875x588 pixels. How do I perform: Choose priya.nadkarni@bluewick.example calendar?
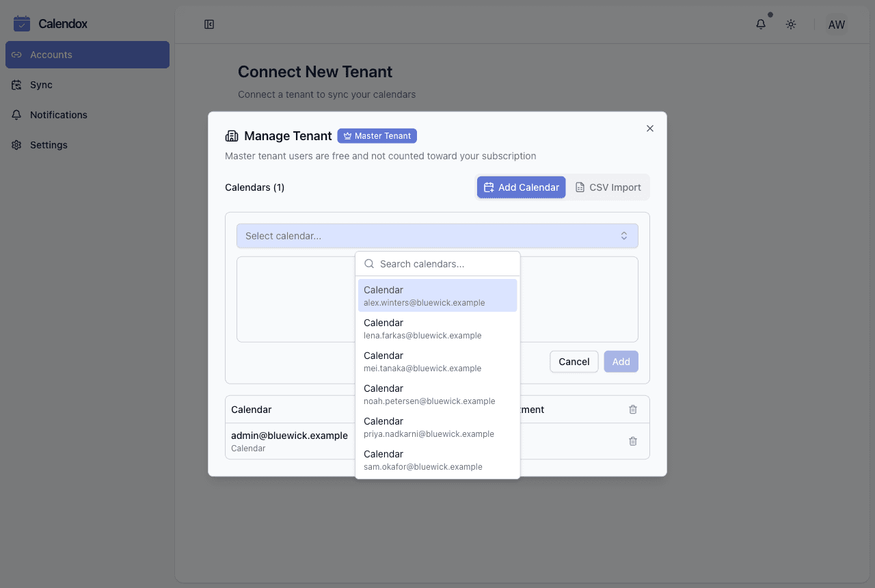point(437,427)
